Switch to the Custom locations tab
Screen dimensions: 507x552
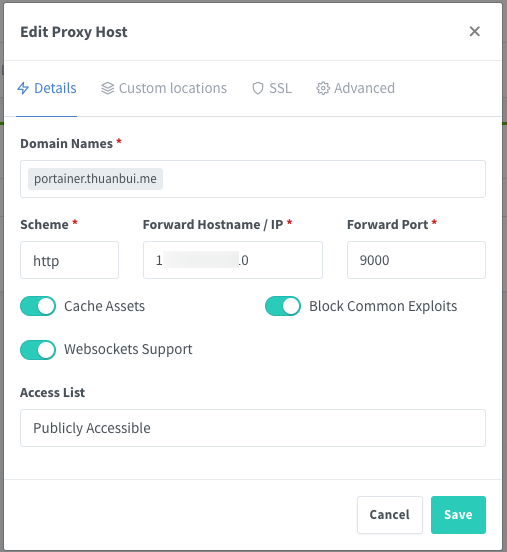[x=164, y=88]
